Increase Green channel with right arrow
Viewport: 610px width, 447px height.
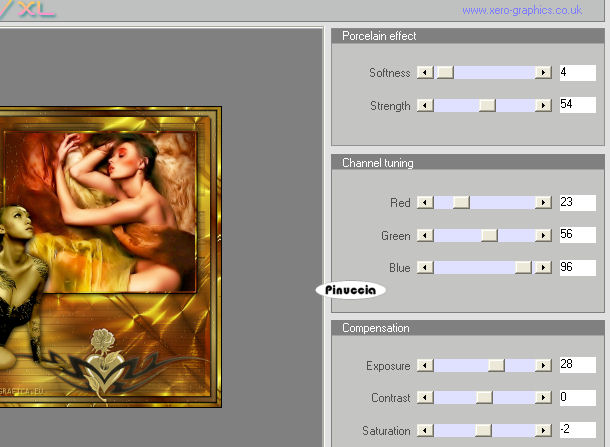point(543,235)
